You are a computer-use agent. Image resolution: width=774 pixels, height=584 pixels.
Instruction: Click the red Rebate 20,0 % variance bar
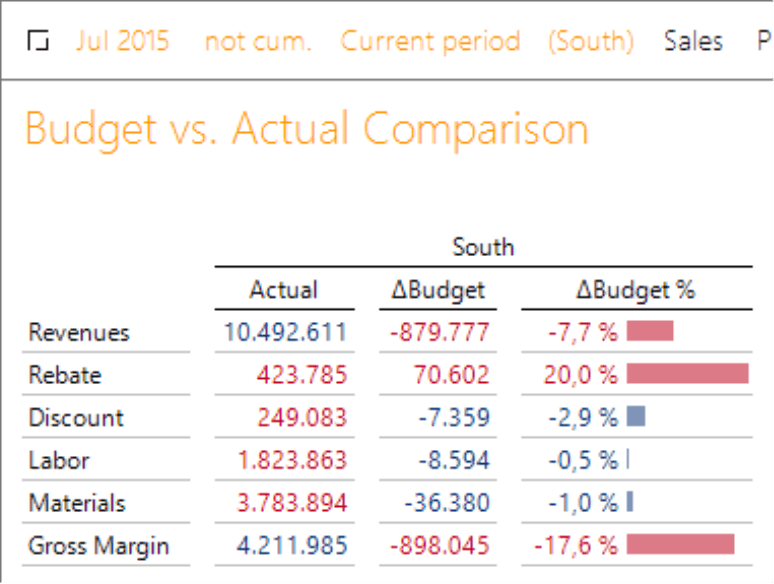tap(687, 374)
